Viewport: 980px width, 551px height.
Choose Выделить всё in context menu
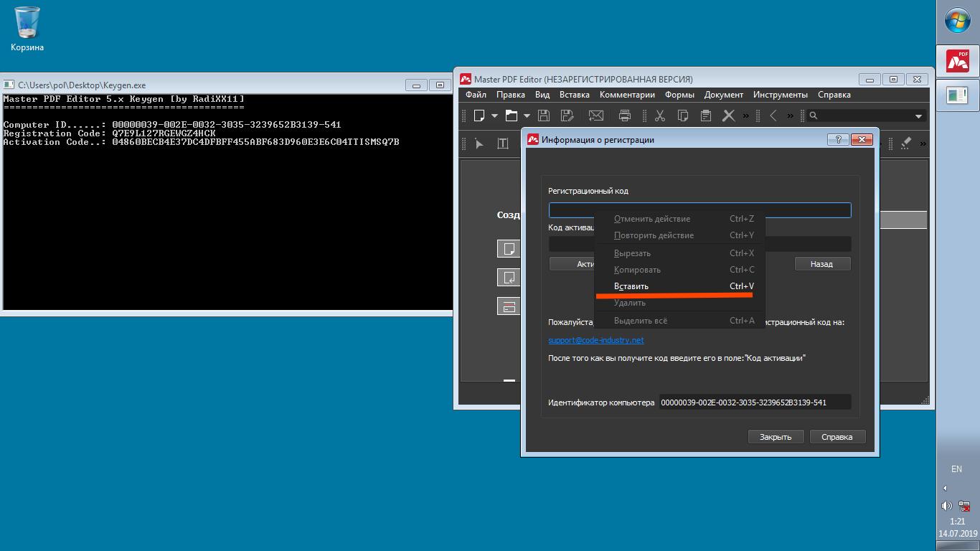pos(680,321)
